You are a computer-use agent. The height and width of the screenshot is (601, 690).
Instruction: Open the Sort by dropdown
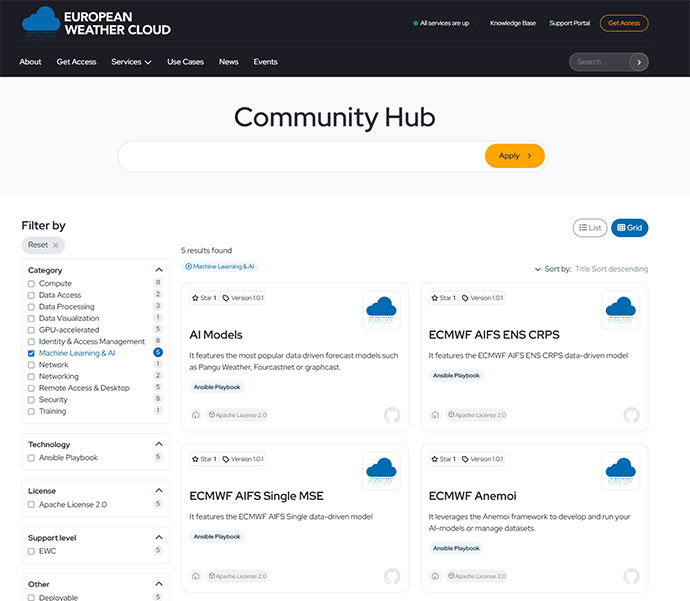(x=591, y=269)
